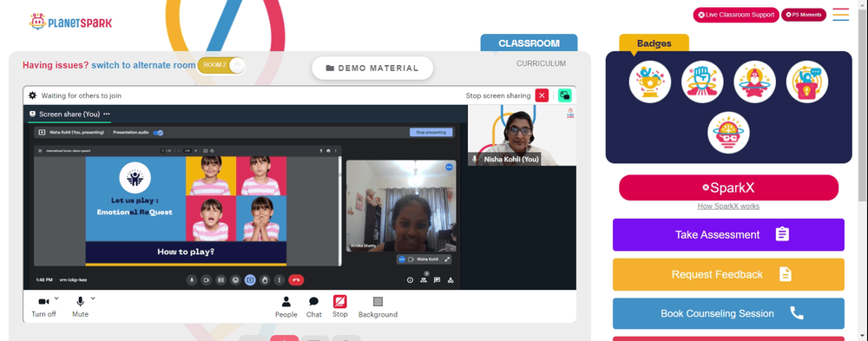Image resolution: width=868 pixels, height=341 pixels.
Task: Click meeting info icon in shared Meet
Action: pyautogui.click(x=411, y=280)
